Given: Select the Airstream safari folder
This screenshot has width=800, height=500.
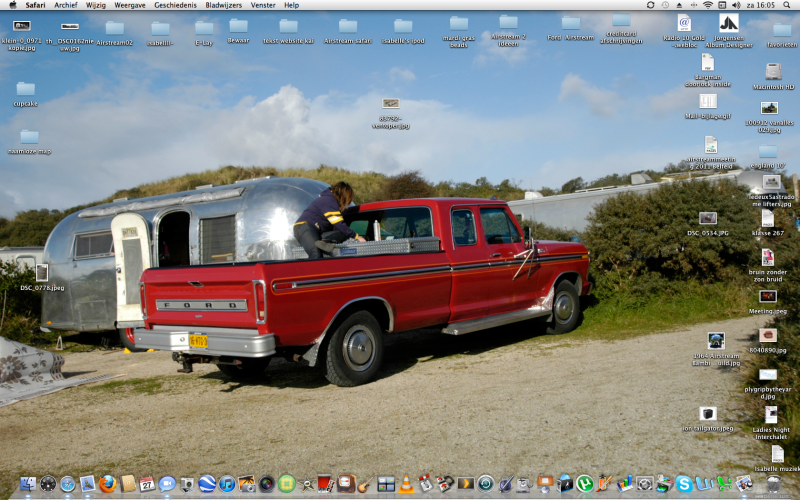Looking at the screenshot, I should [x=348, y=26].
